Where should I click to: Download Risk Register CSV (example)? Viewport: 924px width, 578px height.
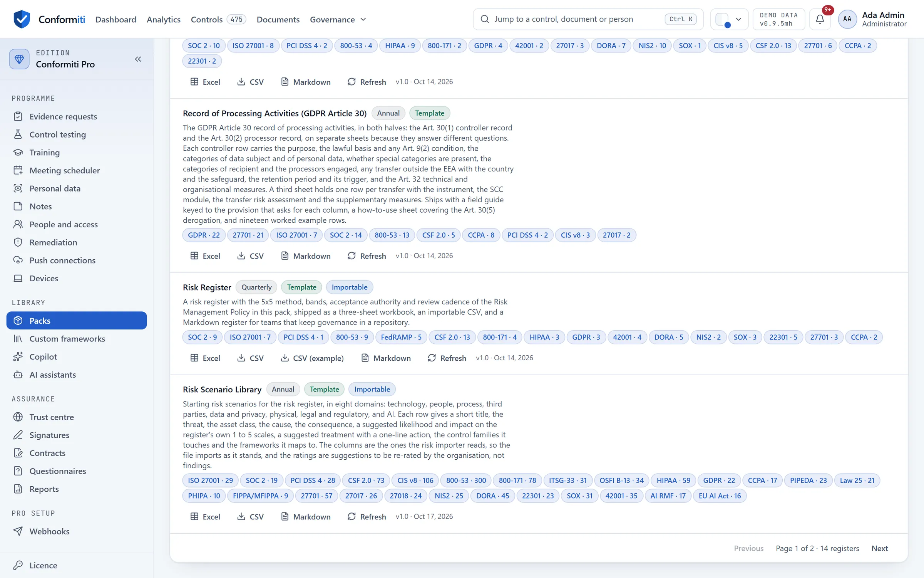312,358
